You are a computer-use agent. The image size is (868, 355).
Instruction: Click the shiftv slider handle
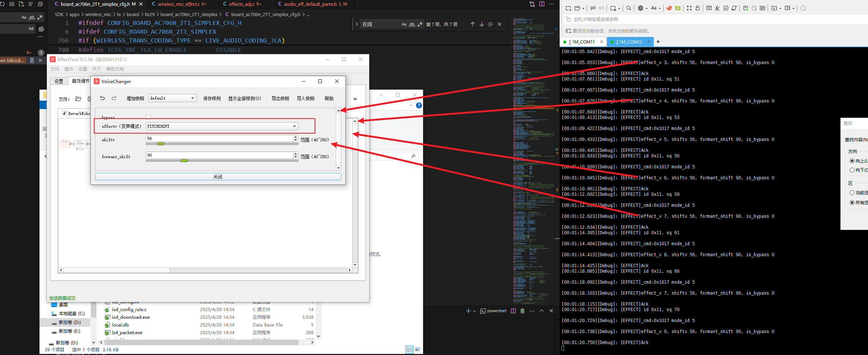pos(160,144)
